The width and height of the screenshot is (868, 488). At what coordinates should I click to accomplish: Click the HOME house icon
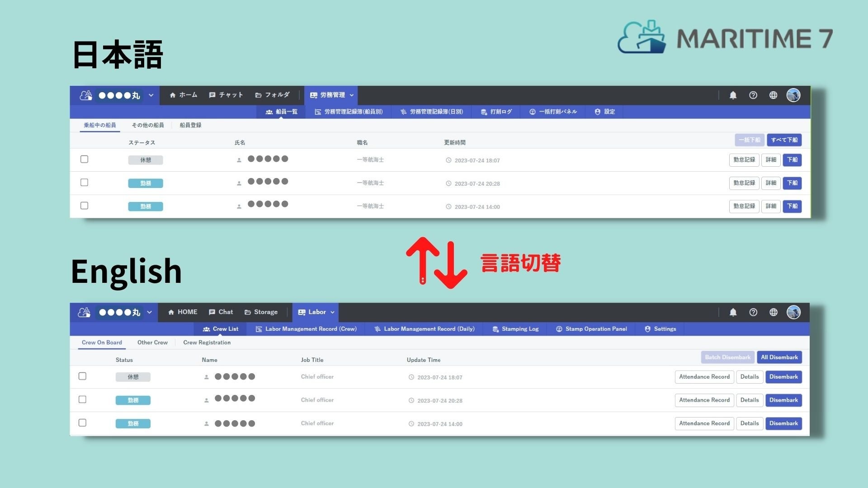tap(171, 312)
